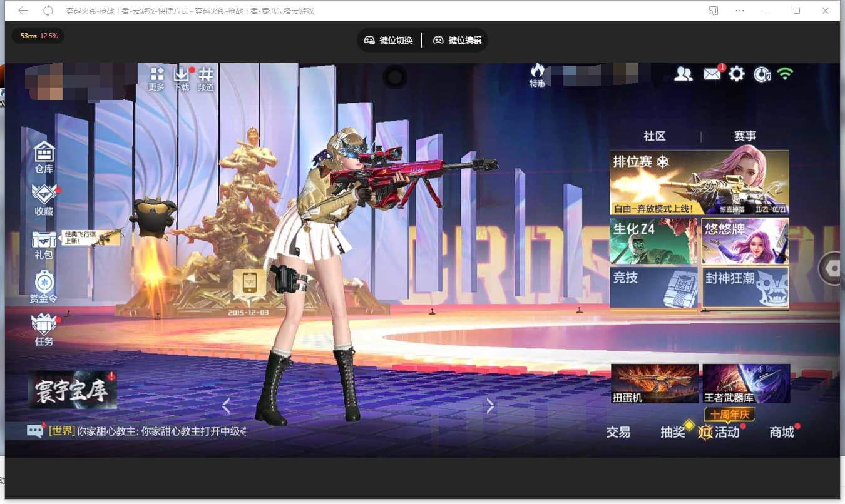Tap the phone icon near the statue
The width and height of the screenshot is (845, 504).
coord(250,283)
